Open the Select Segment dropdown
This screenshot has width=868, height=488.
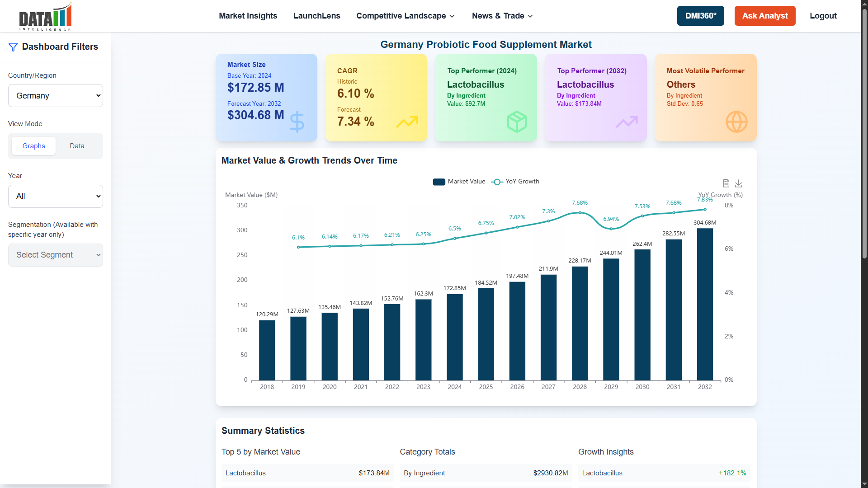click(55, 255)
